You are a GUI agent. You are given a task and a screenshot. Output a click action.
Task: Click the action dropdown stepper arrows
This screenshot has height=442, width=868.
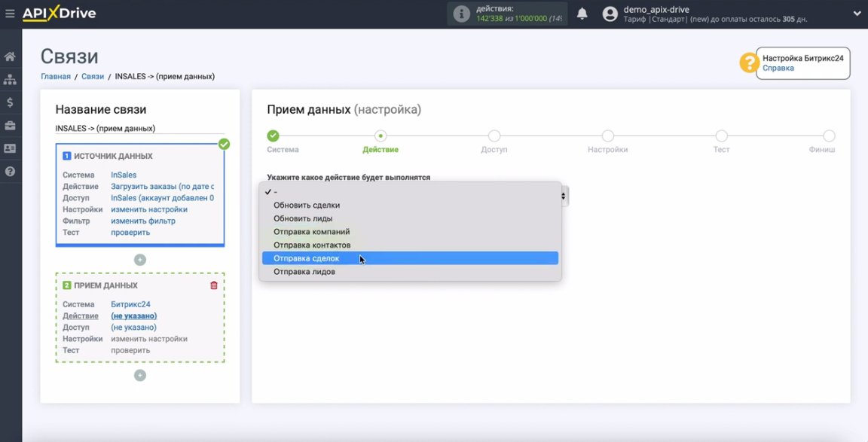pyautogui.click(x=564, y=196)
